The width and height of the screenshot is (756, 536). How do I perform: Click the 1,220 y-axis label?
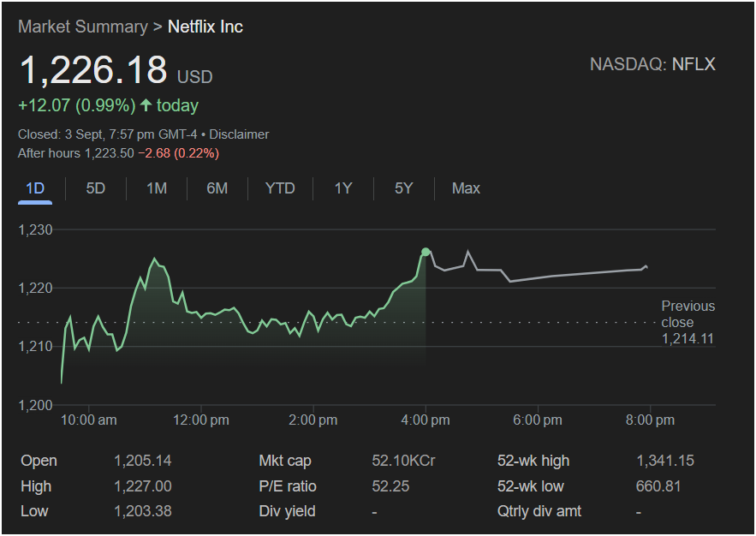point(35,289)
